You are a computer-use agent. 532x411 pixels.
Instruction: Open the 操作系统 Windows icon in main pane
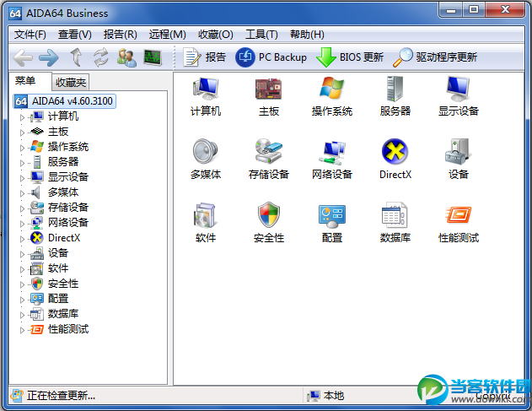pos(332,89)
